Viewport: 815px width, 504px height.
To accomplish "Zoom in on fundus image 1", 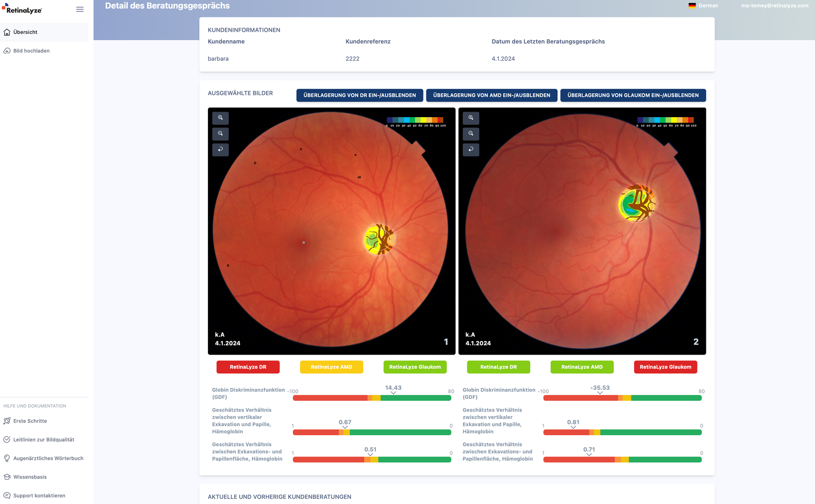I will click(220, 118).
